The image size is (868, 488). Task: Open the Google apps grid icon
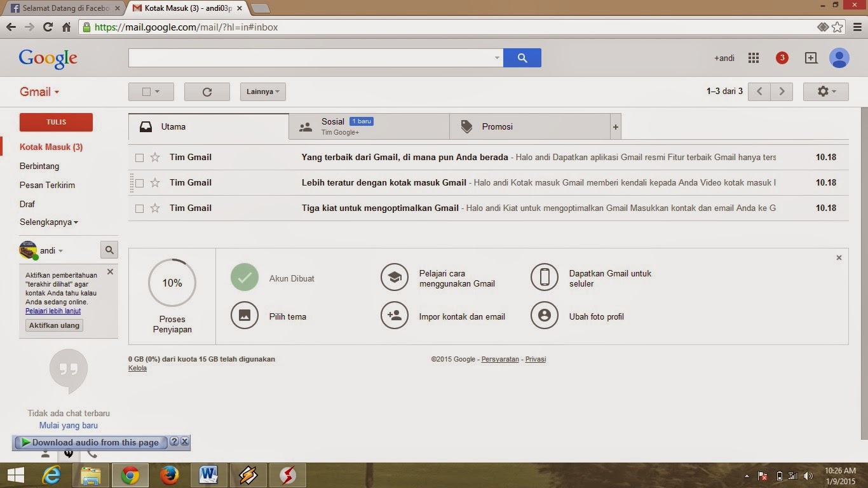(754, 58)
